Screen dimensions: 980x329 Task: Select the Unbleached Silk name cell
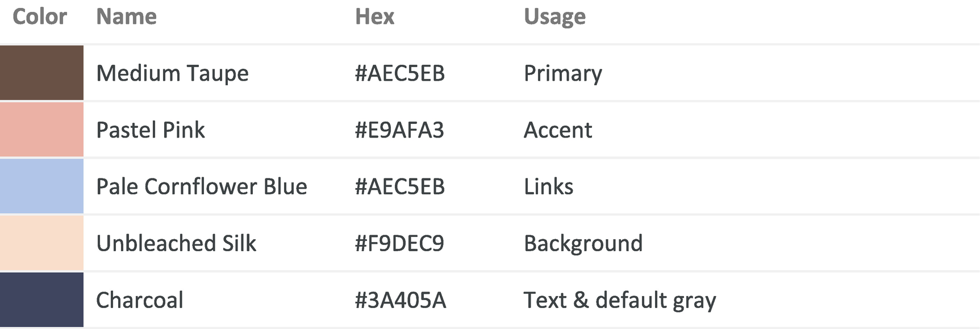[x=176, y=244]
